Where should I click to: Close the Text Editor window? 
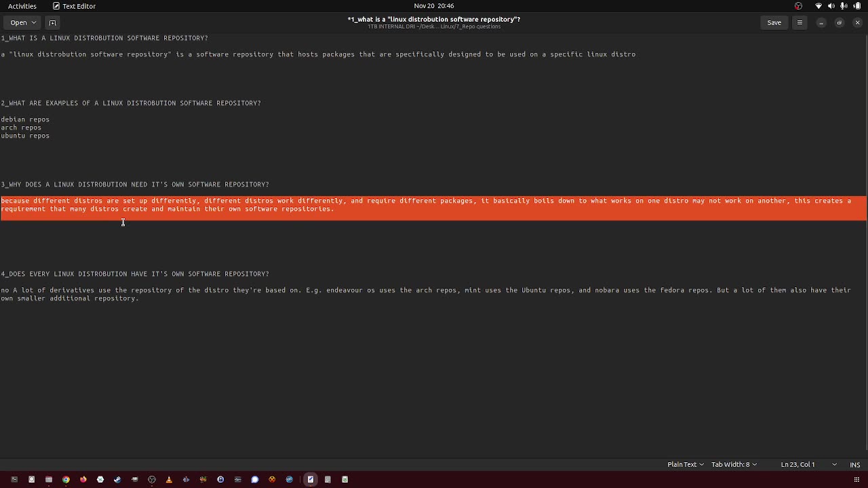coord(857,22)
